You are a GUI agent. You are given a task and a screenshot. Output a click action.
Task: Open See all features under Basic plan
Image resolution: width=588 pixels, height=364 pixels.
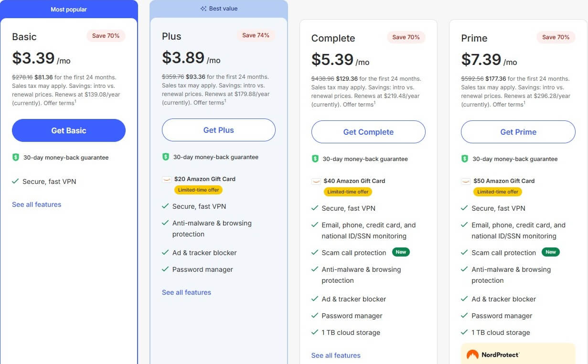point(36,204)
